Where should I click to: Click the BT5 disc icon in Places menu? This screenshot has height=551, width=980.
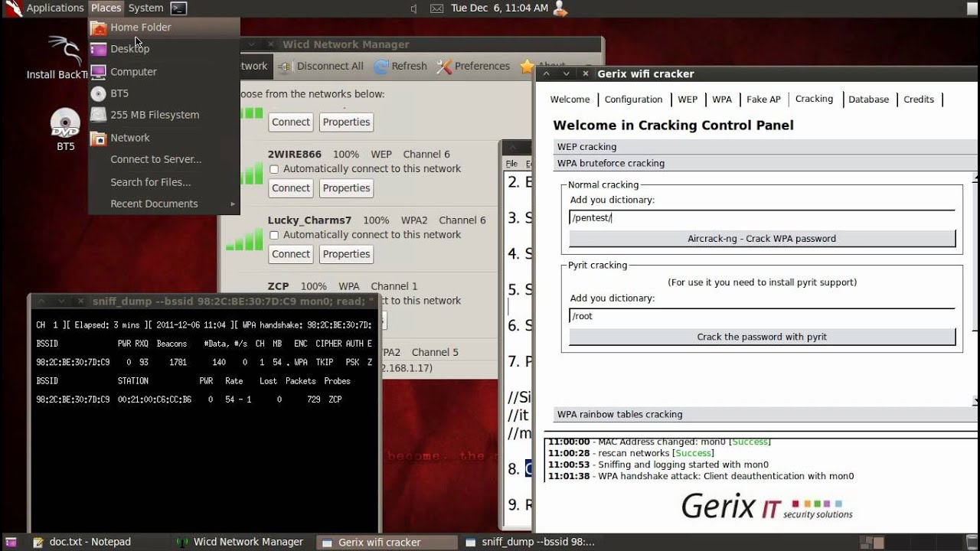point(98,93)
